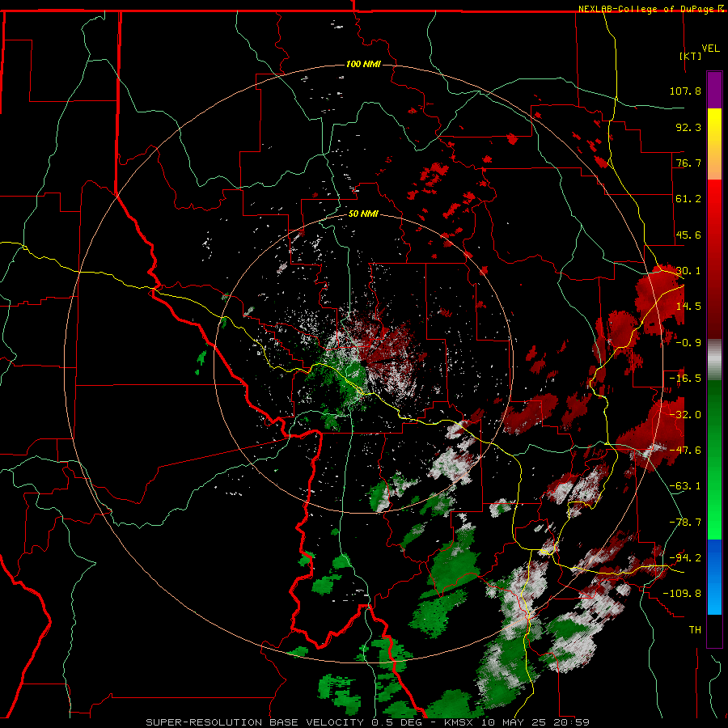Select the 100 NMI range ring label

[x=363, y=64]
